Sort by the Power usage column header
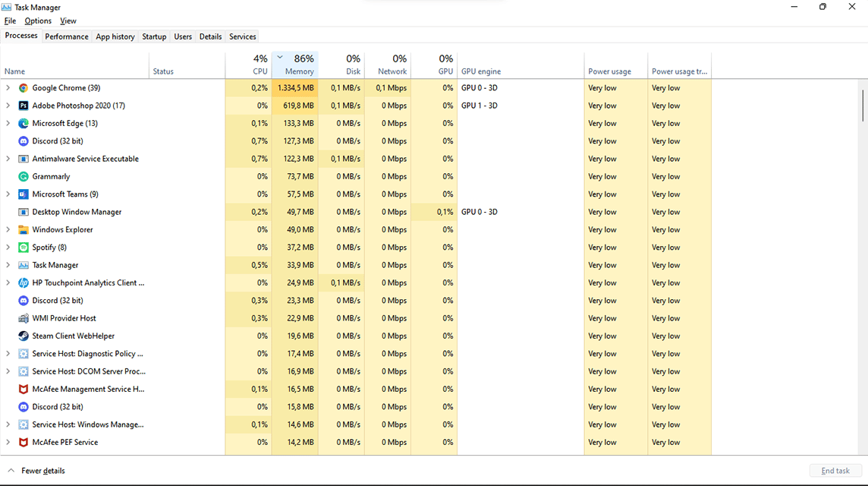868x486 pixels. coord(615,66)
